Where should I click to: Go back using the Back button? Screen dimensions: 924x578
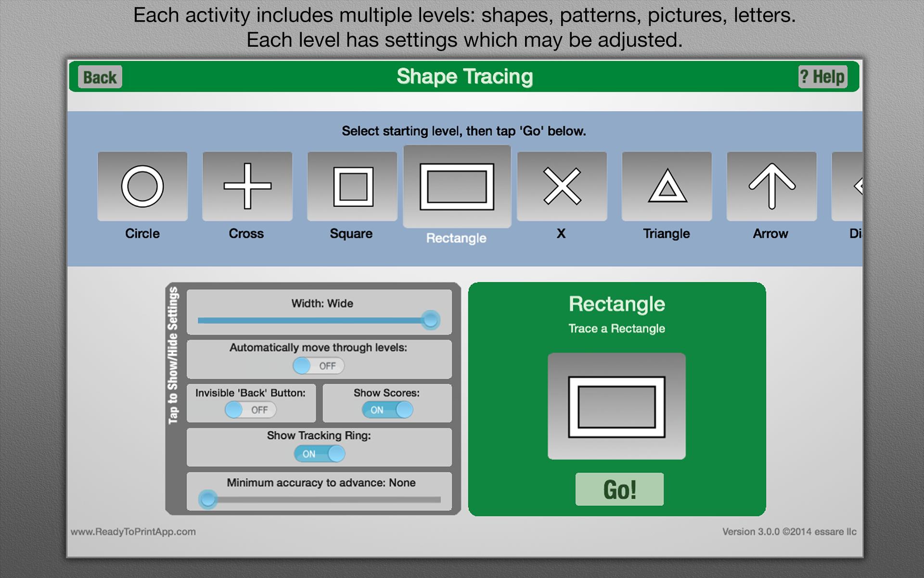point(100,77)
